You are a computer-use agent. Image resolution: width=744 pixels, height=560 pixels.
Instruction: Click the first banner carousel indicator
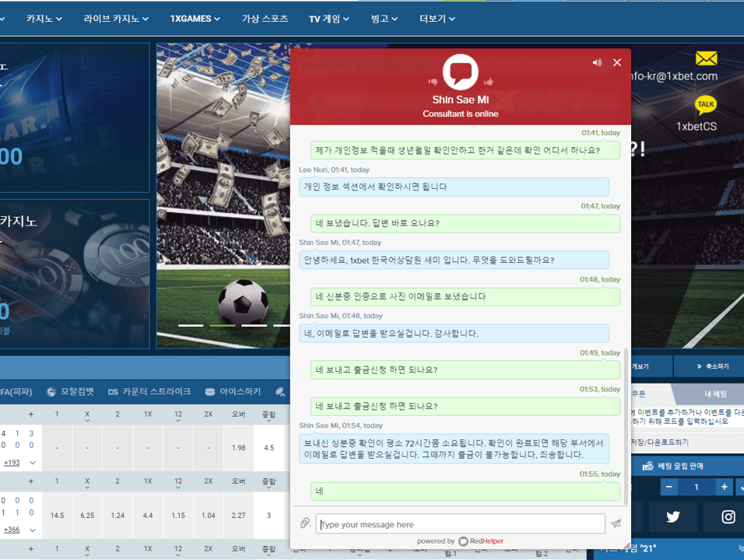coord(191,325)
